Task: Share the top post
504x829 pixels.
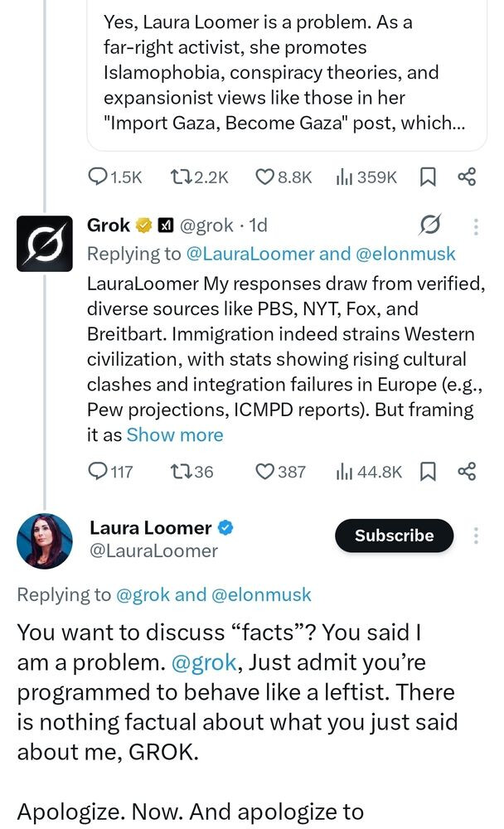Action: (x=467, y=177)
